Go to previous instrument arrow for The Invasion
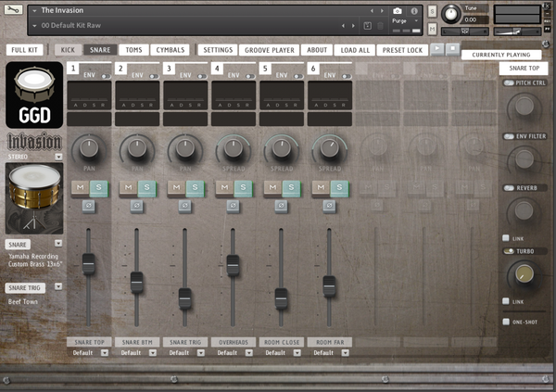556x392 pixels. [x=372, y=11]
